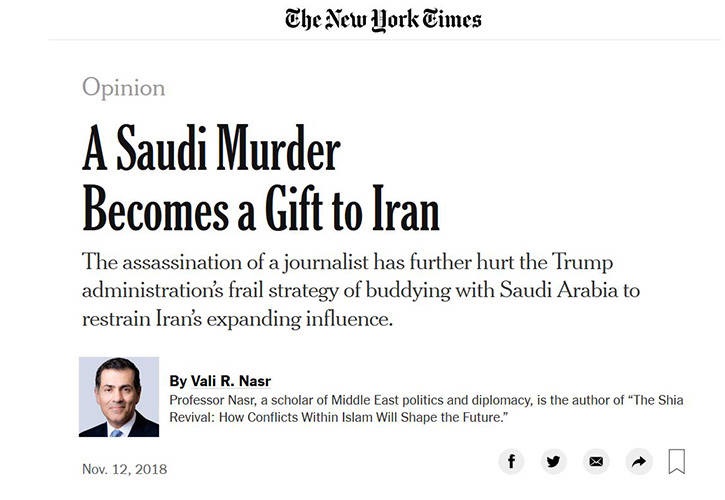Share the article on Twitter
This screenshot has width=725, height=500.
point(553,462)
